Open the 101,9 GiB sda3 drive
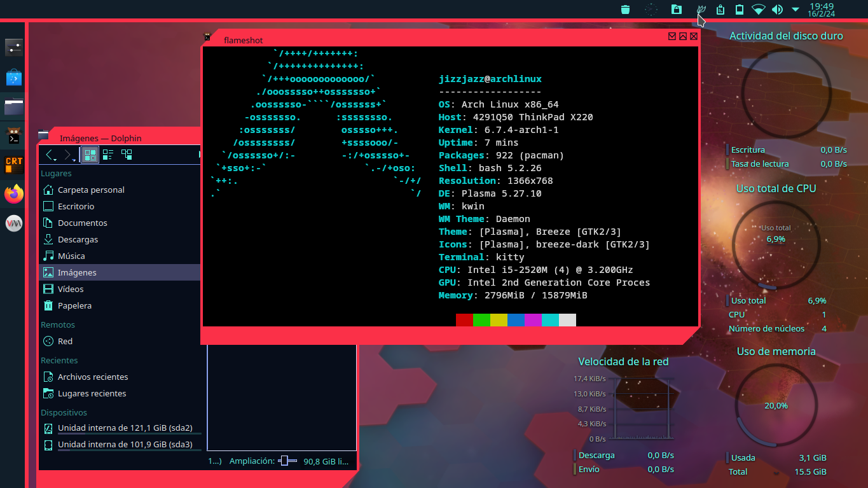 120,445
